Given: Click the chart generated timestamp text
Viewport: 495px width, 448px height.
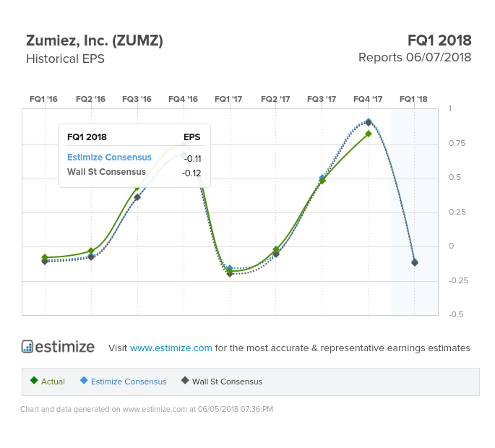Looking at the screenshot, I should point(147,409).
